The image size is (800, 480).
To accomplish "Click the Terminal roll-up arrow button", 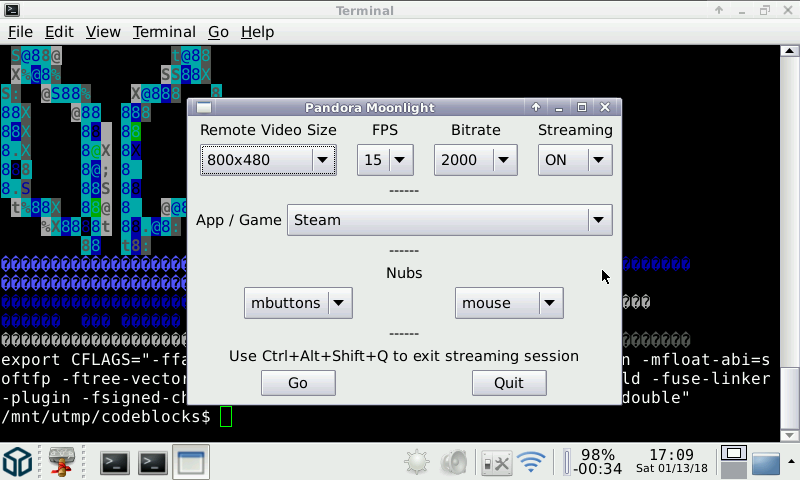I will (x=719, y=10).
